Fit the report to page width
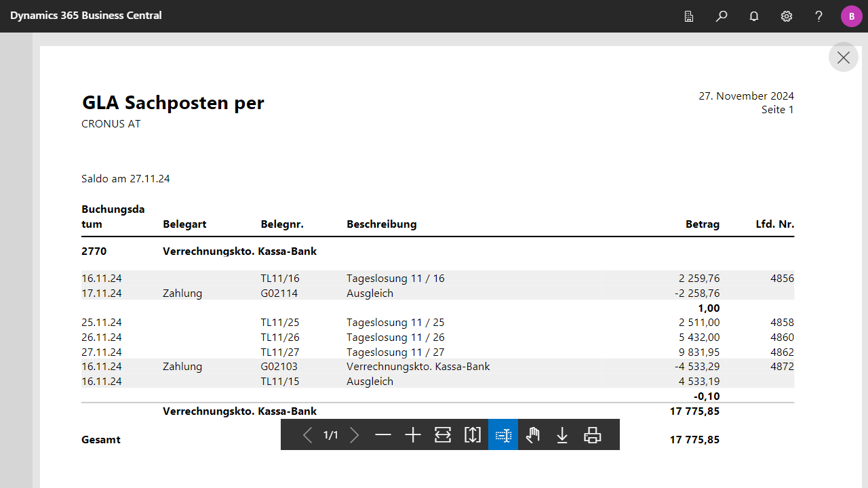Viewport: 868px width, 488px height. click(443, 435)
